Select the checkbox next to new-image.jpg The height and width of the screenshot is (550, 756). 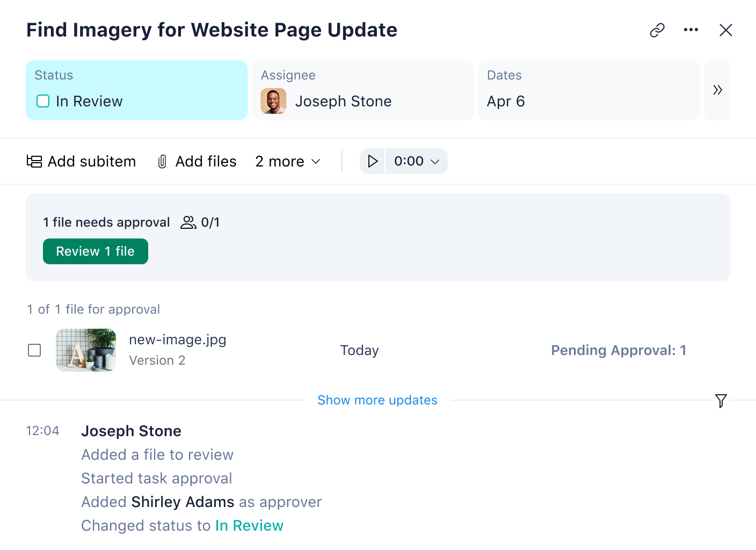point(34,350)
